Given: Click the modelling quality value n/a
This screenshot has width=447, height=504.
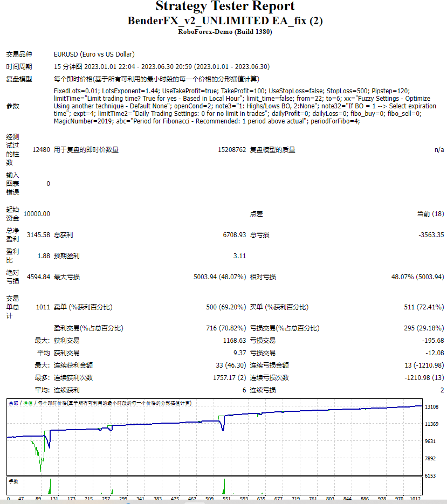Looking at the screenshot, I should click(439, 150).
